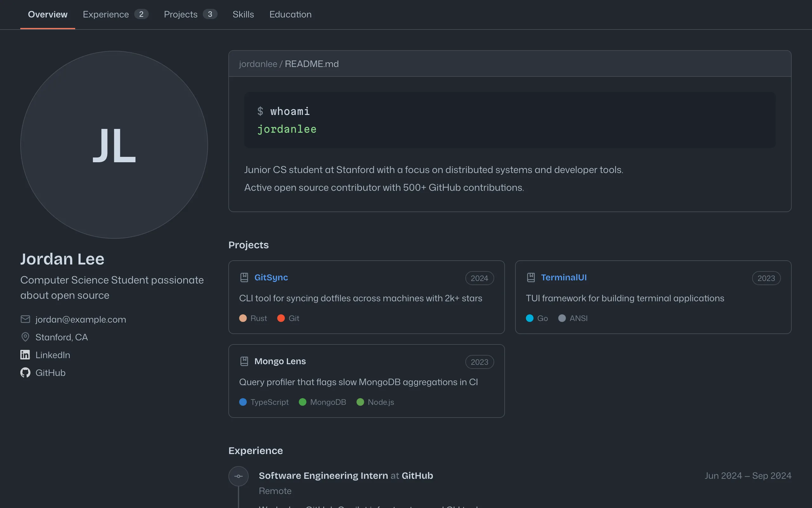
Task: Click the green jordanlee terminal output
Action: (287, 129)
